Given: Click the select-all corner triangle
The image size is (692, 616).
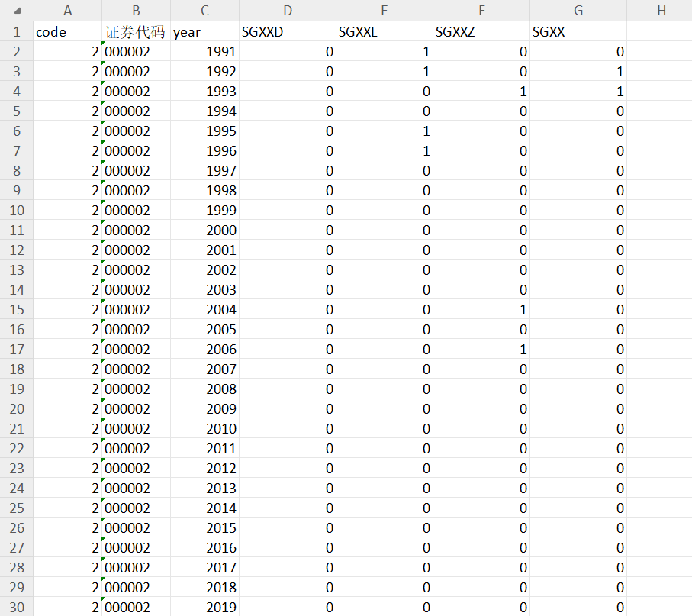Looking at the screenshot, I should pyautogui.click(x=18, y=11).
